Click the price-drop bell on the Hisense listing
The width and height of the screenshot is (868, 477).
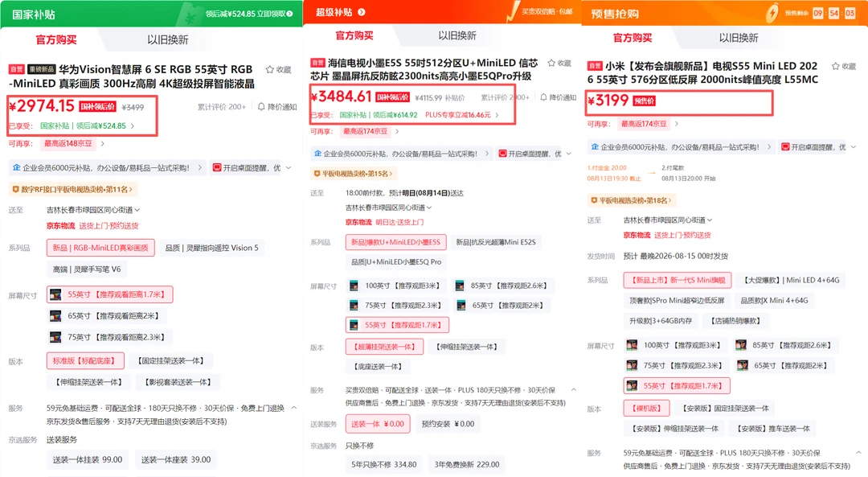pyautogui.click(x=543, y=97)
